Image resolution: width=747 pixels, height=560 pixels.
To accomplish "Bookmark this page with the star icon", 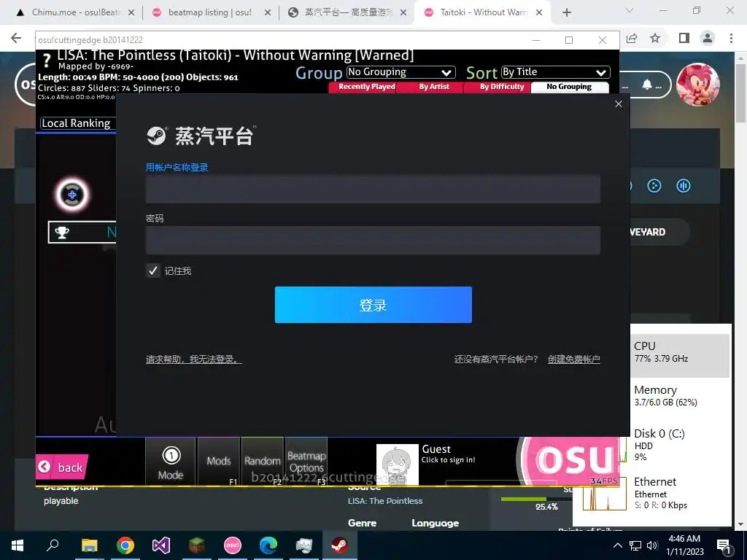I will [655, 38].
